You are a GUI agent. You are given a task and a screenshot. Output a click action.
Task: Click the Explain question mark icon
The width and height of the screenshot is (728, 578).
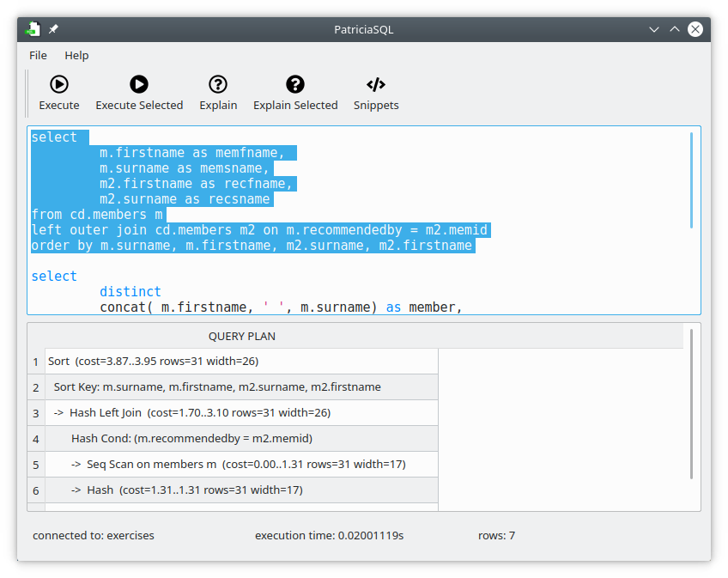pyautogui.click(x=218, y=84)
